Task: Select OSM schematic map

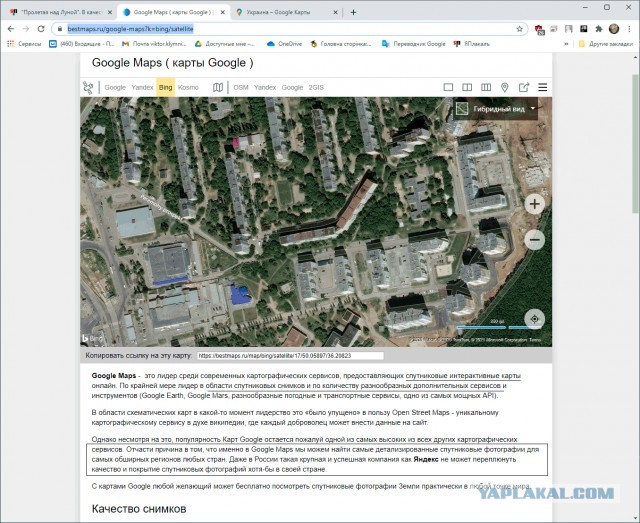Action: point(241,87)
